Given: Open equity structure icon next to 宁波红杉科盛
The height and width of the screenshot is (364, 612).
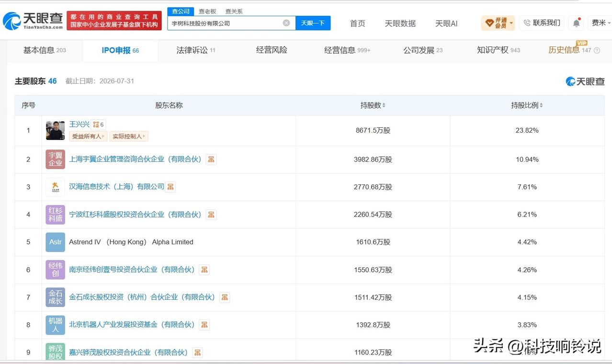Looking at the screenshot, I should [211, 215].
